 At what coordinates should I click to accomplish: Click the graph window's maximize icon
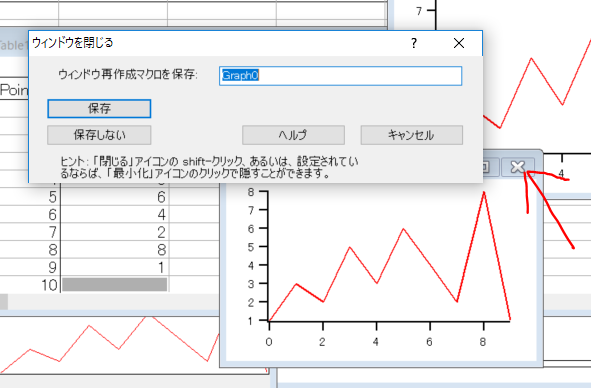tap(488, 167)
